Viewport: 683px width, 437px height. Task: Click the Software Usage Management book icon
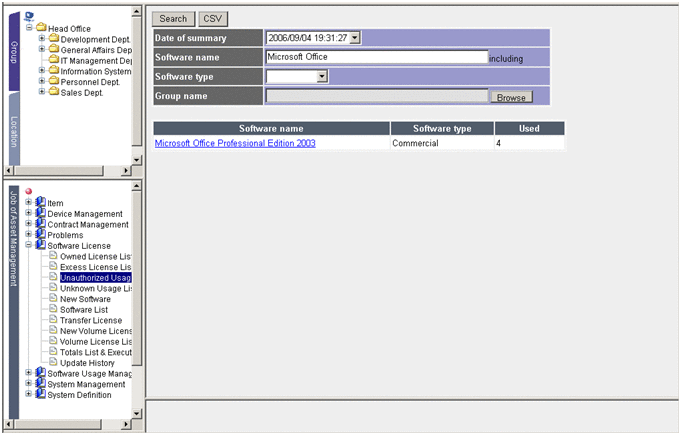click(x=41, y=372)
